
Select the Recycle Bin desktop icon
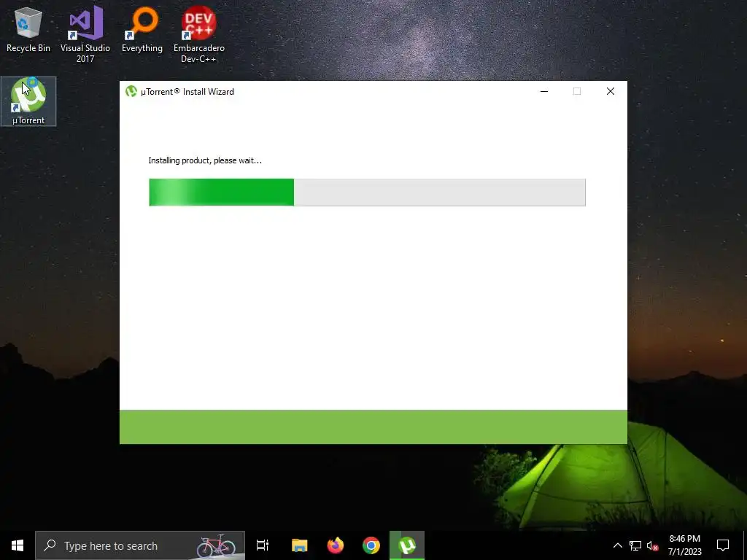[x=28, y=29]
